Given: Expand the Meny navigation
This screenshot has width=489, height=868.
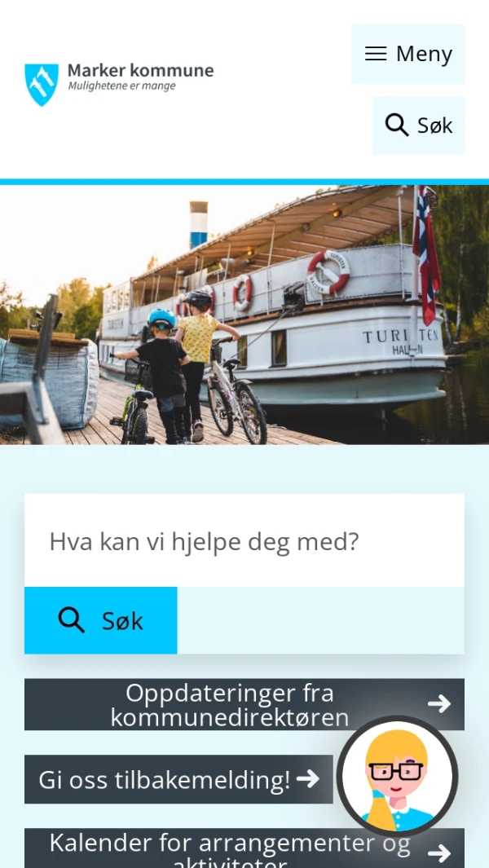Looking at the screenshot, I should [x=407, y=54].
